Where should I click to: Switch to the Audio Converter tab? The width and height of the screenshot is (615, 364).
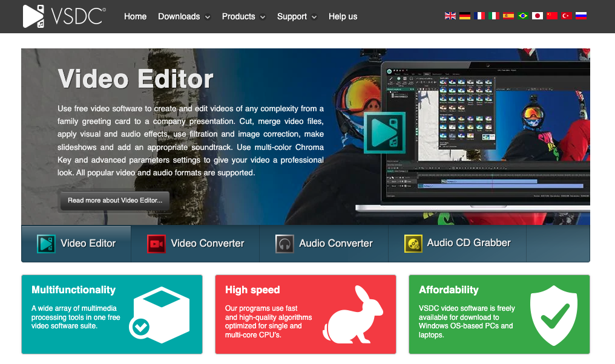tap(324, 243)
